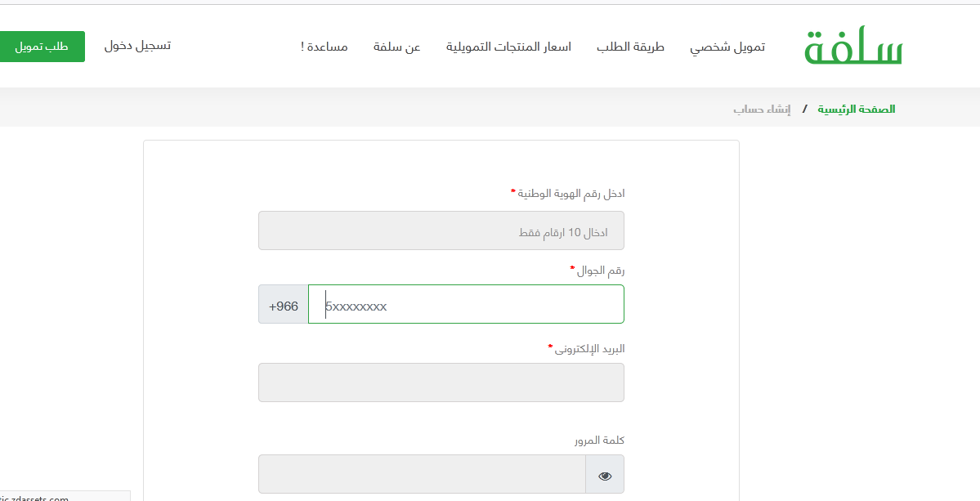The image size is (980, 501).
Task: Click the البريد الإلكتروني field label
Action: (587, 349)
